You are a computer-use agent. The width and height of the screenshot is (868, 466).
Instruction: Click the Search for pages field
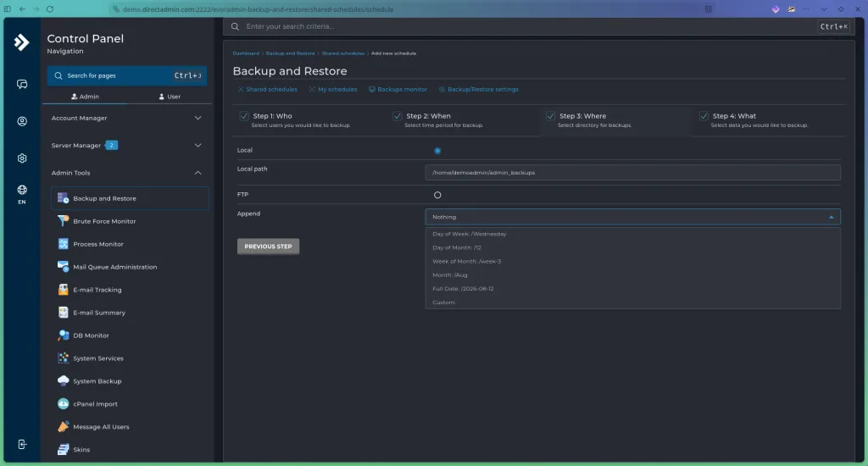pyautogui.click(x=127, y=75)
